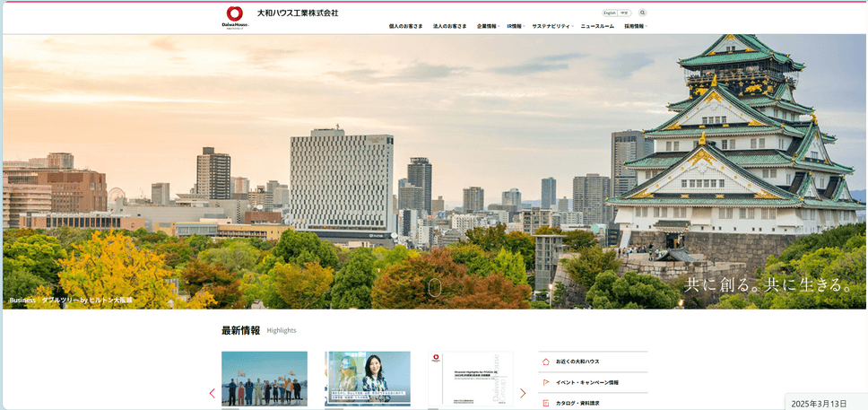Open the Financial Highlights document thumbnail

(471, 379)
